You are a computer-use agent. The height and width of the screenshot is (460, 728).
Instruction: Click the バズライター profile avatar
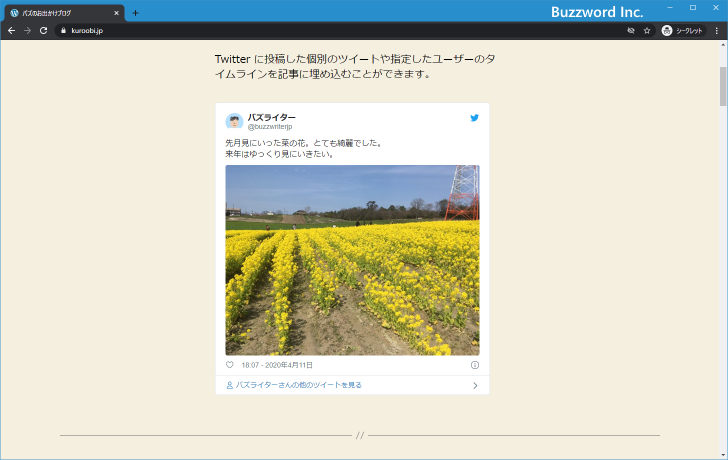pyautogui.click(x=234, y=121)
